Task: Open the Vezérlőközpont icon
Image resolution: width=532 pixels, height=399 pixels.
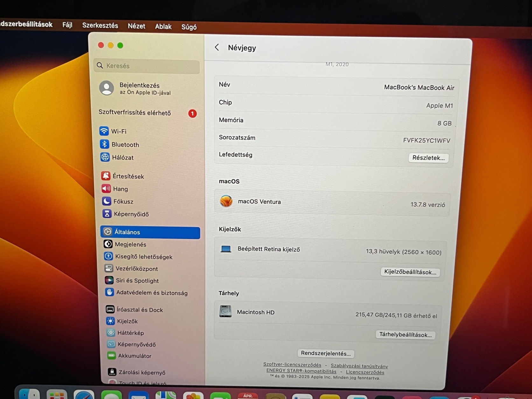Action: [x=109, y=268]
